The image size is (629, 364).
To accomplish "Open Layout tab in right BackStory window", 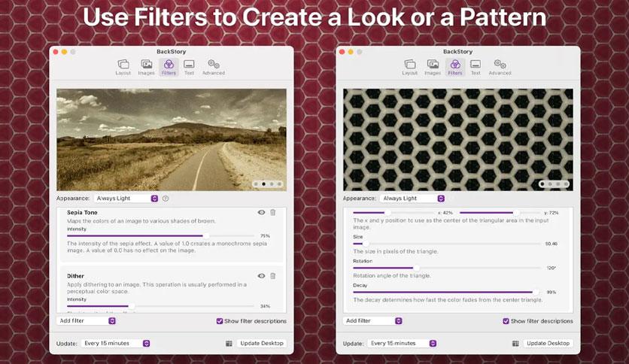I will point(409,67).
